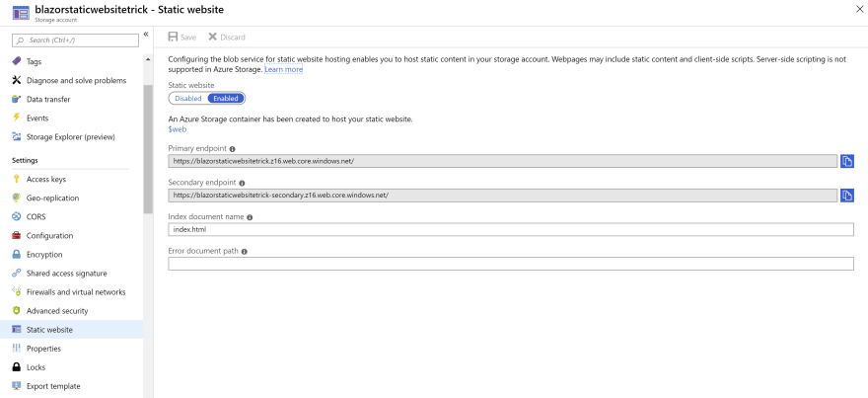Click the sidebar vertical scrollbar thumb
Viewport: 868px width, 398px height.
pos(148,150)
